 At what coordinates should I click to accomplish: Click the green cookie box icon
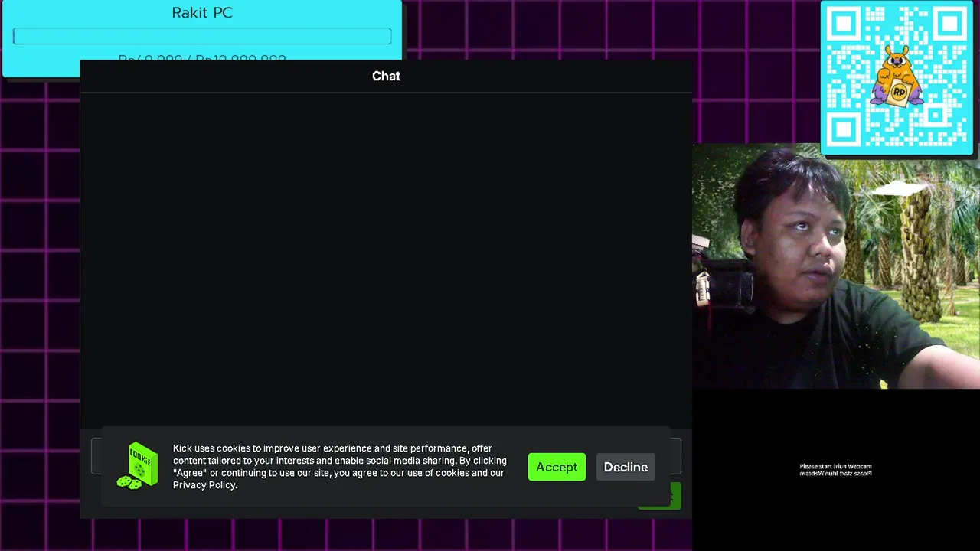pyautogui.click(x=138, y=465)
